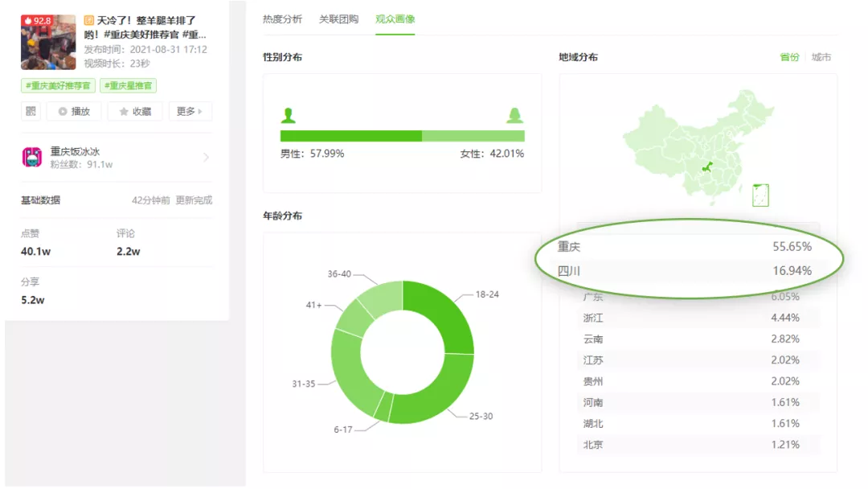Click the flame icon on the 92.8 hotness badge

(x=30, y=18)
